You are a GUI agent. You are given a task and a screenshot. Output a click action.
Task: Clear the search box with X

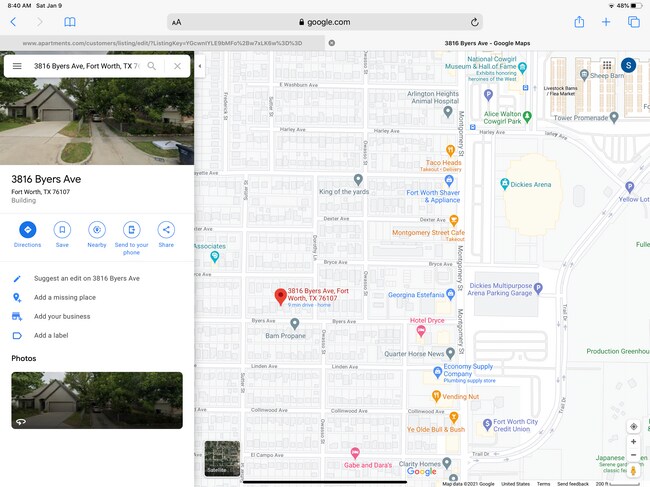click(177, 66)
